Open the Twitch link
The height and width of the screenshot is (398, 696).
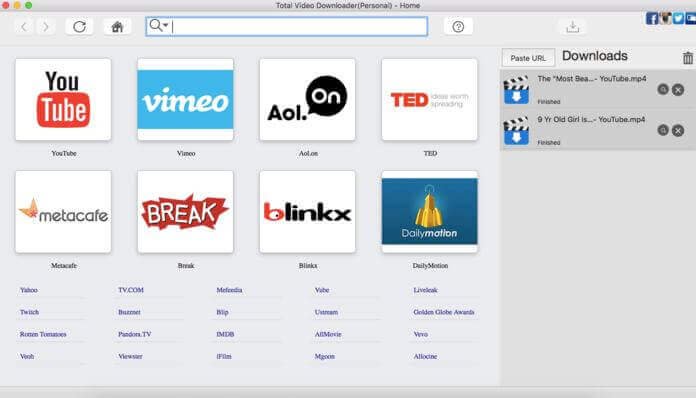click(29, 312)
